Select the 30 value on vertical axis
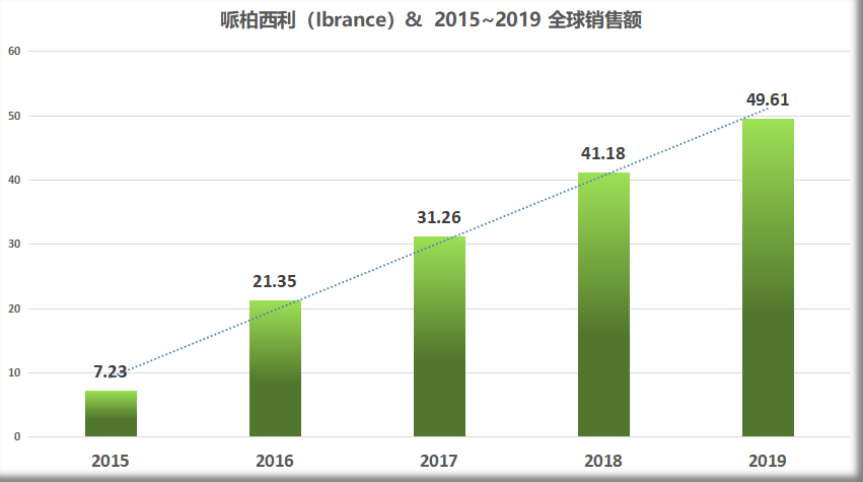Screen dimensions: 863x482 tap(13, 244)
